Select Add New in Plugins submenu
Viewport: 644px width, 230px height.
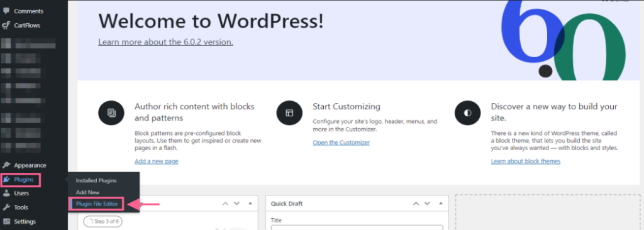pyautogui.click(x=87, y=192)
